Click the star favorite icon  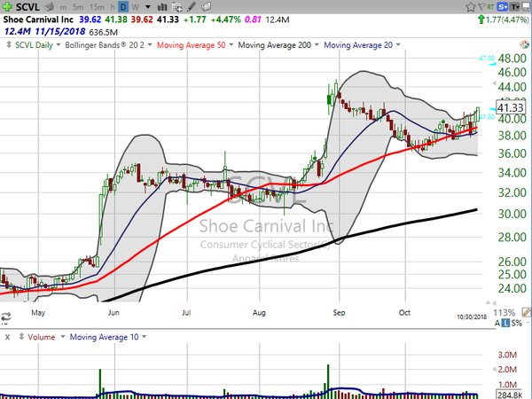pyautogui.click(x=470, y=7)
